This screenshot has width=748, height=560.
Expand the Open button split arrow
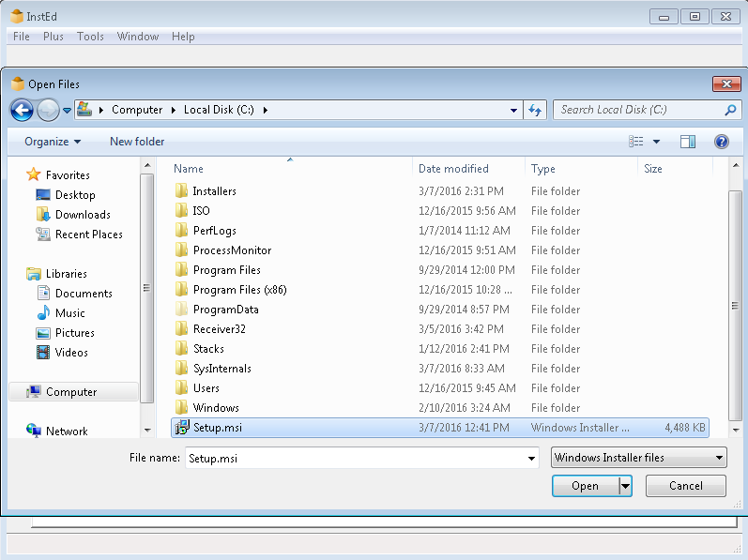(625, 486)
